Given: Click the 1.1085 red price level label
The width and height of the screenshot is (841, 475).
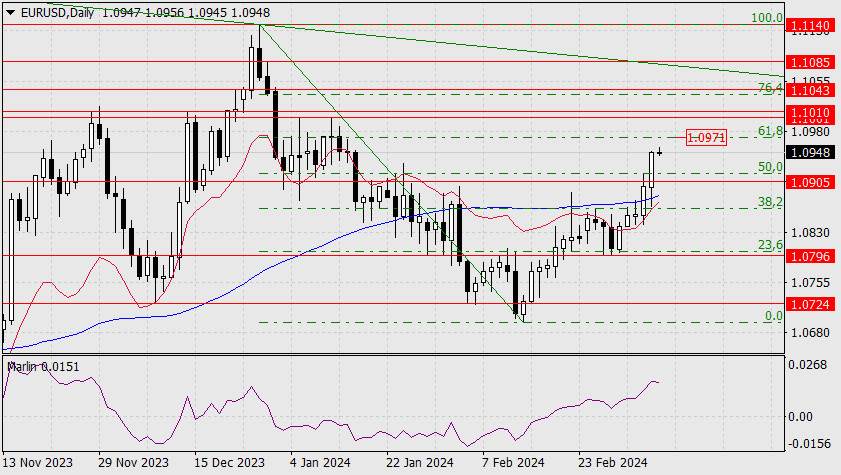Looking at the screenshot, I should click(x=810, y=62).
